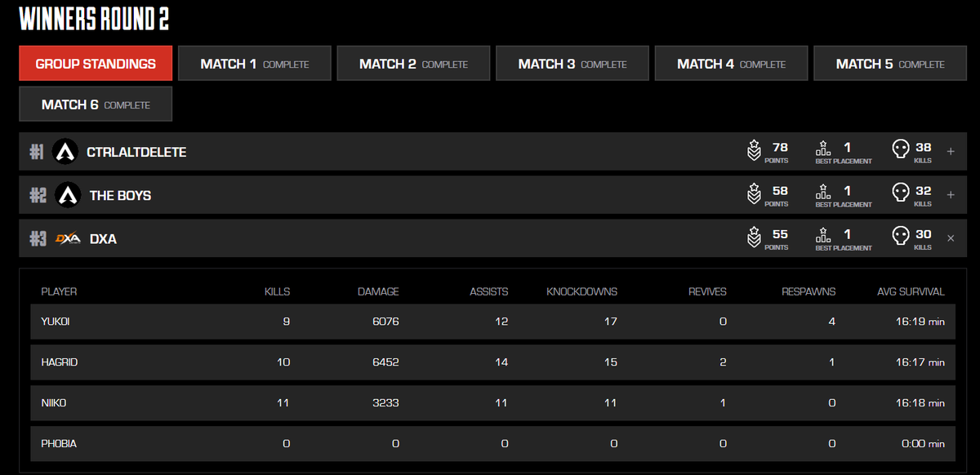This screenshot has width=980, height=475.
Task: Collapse DXA team details with the X
Action: click(950, 238)
